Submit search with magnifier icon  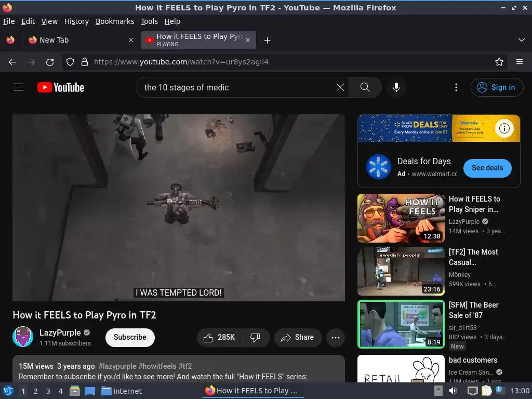[x=365, y=87]
